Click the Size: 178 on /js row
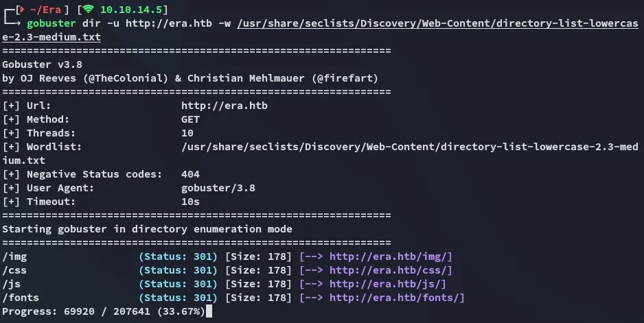 pyautogui.click(x=260, y=284)
